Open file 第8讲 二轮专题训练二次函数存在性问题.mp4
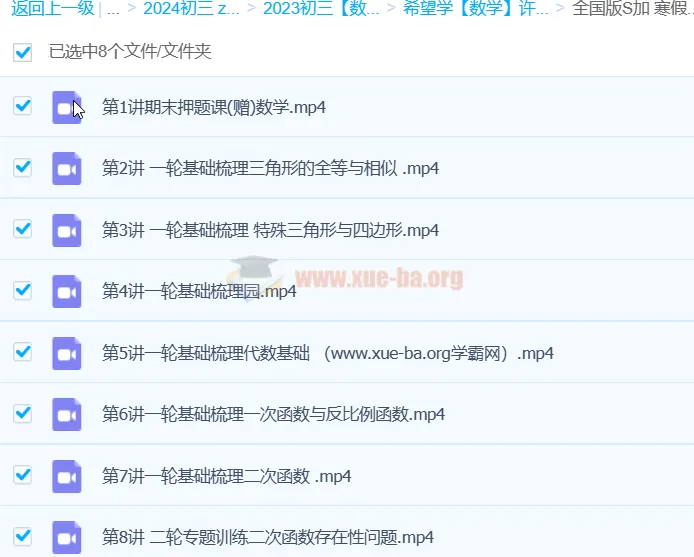This screenshot has height=557, width=694. (268, 538)
